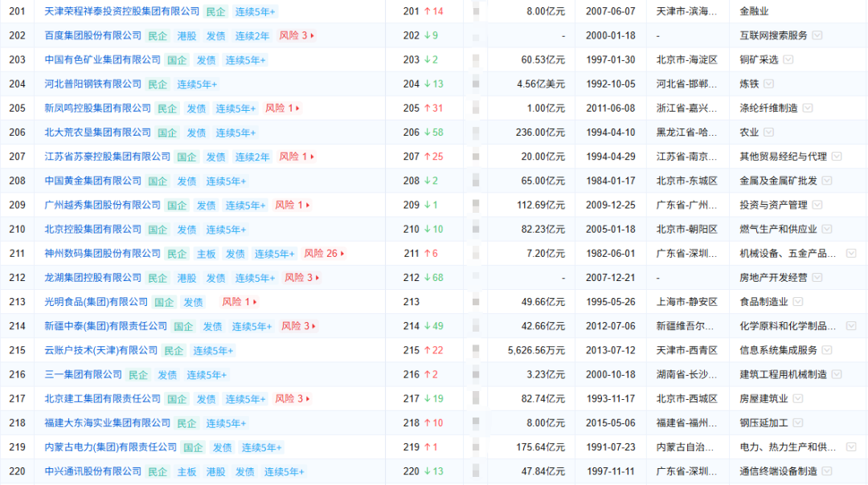Open 广州越秀集团股份有限公司 link

[102, 206]
